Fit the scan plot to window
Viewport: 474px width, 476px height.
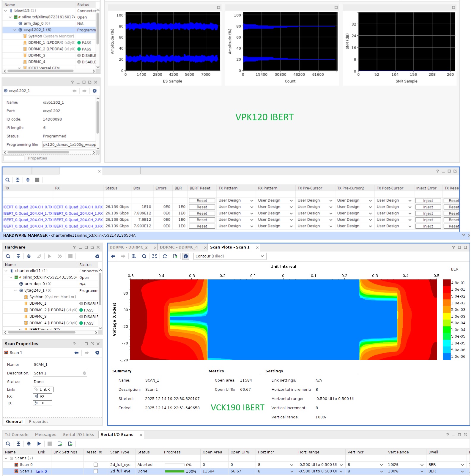(155, 256)
